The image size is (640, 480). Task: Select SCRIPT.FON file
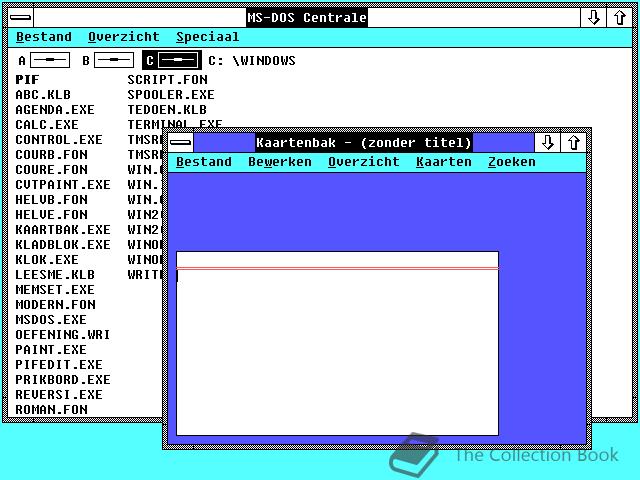[167, 80]
